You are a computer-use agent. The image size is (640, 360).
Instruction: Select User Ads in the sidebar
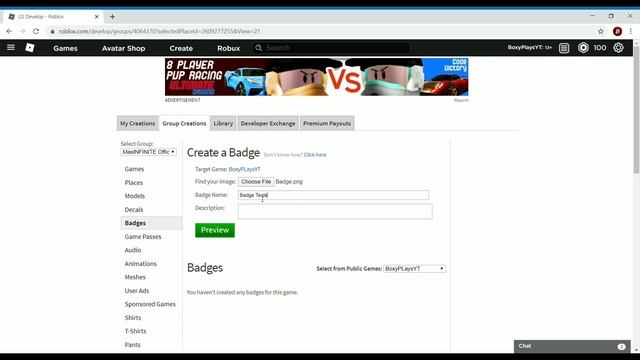[137, 291]
